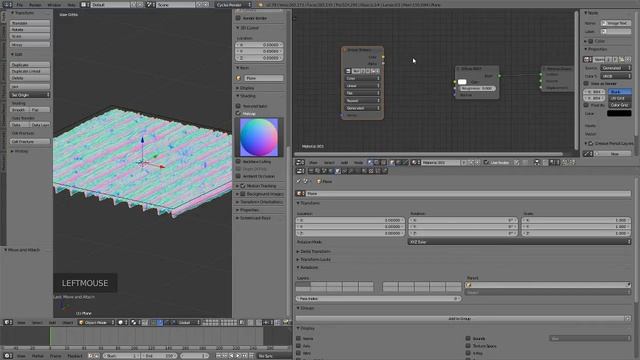
Task: Open the World properties tab icon
Action: click(331, 171)
